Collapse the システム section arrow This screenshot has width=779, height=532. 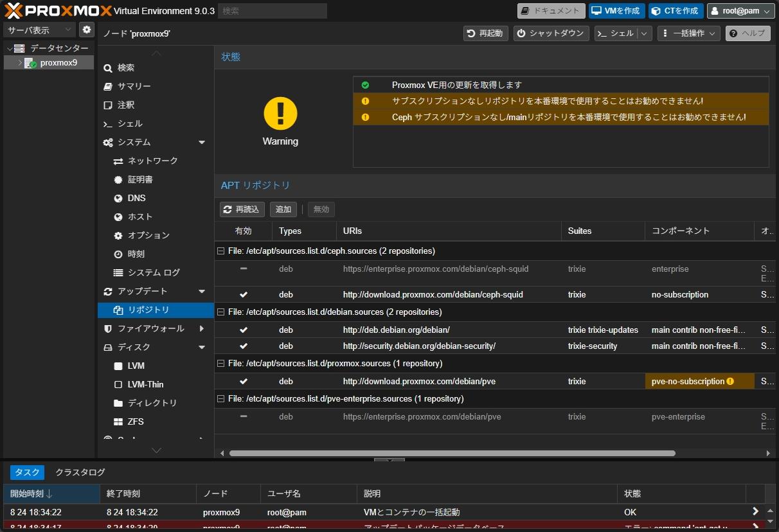point(202,142)
